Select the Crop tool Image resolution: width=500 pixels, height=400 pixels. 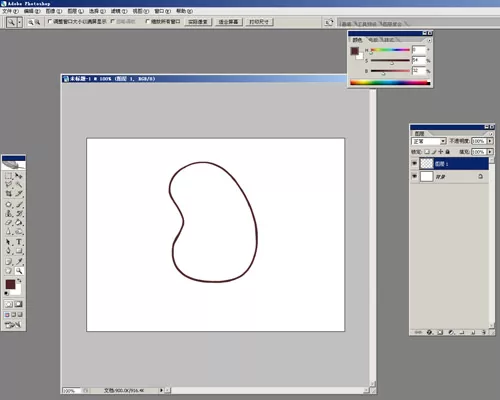8,193
